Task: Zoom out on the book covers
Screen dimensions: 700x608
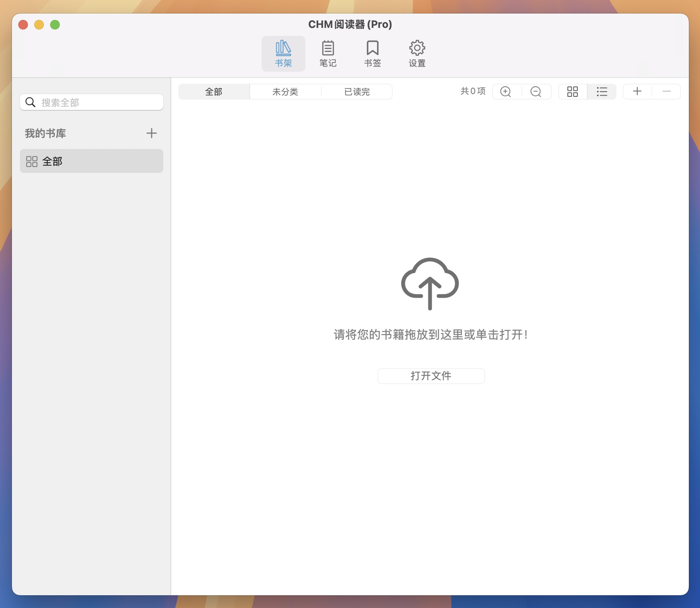Action: pos(536,92)
